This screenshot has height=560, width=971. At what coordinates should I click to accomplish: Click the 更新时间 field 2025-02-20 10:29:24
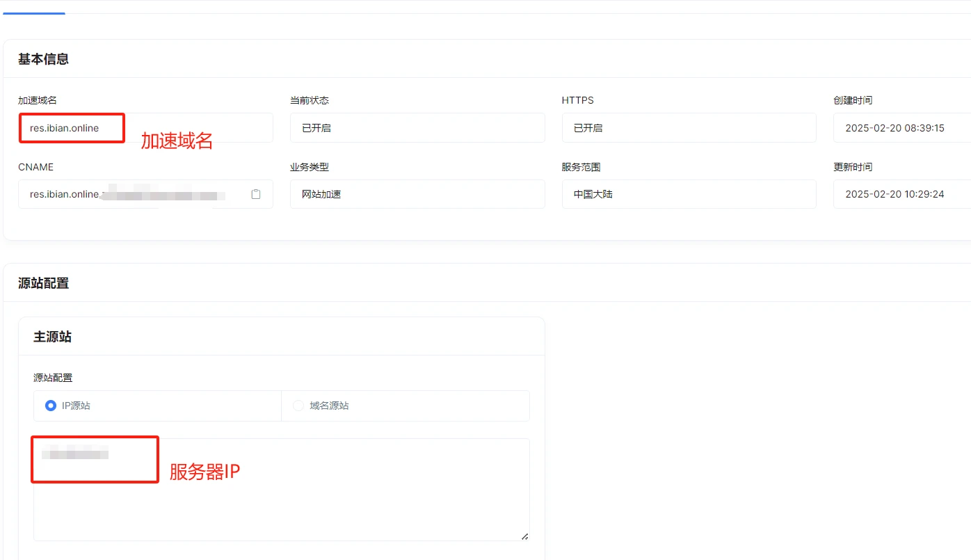pos(902,194)
